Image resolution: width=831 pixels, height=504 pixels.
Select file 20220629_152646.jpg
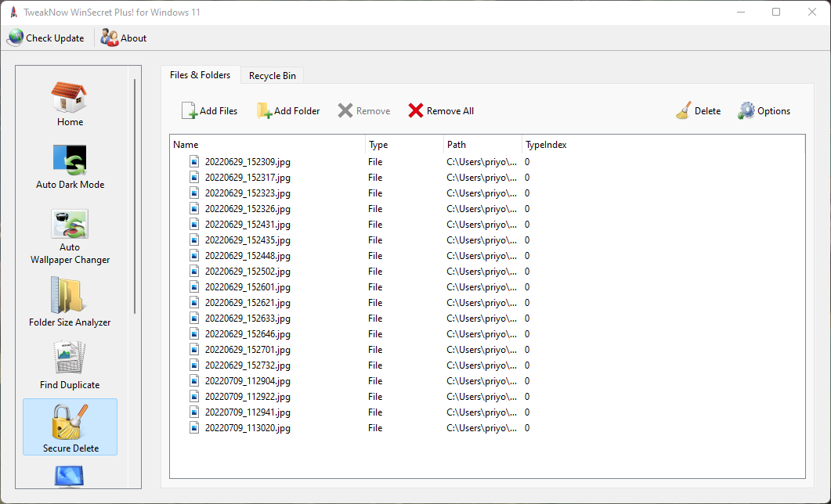point(247,334)
